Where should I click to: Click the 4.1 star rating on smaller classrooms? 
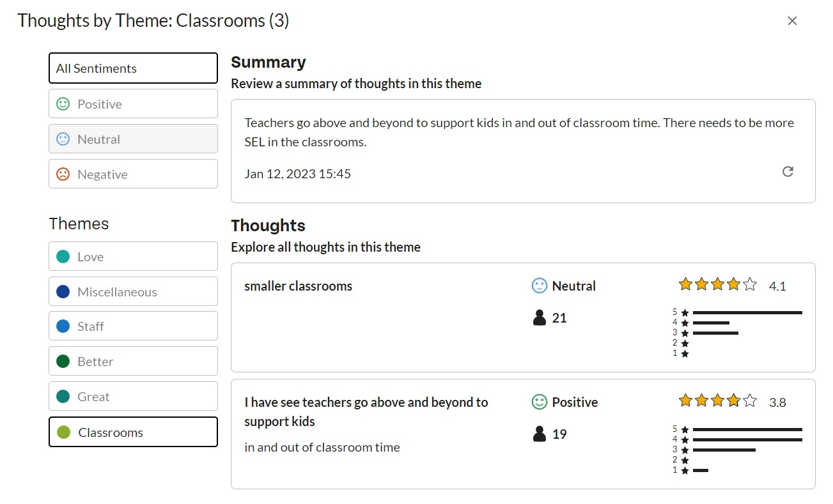(733, 285)
